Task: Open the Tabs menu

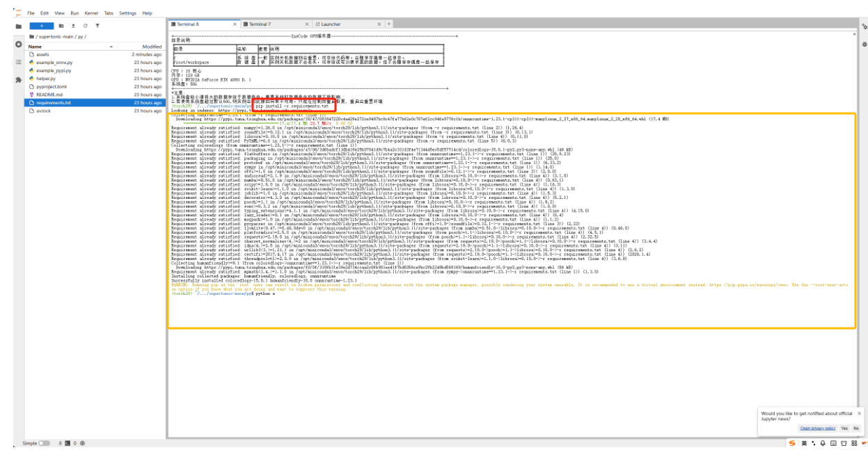Action: pos(109,13)
